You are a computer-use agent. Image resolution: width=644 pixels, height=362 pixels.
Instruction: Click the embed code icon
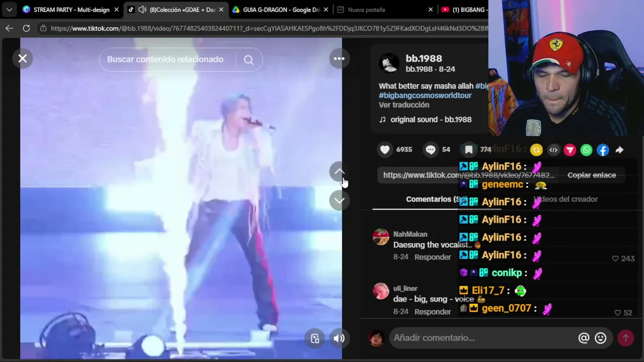pyautogui.click(x=553, y=150)
